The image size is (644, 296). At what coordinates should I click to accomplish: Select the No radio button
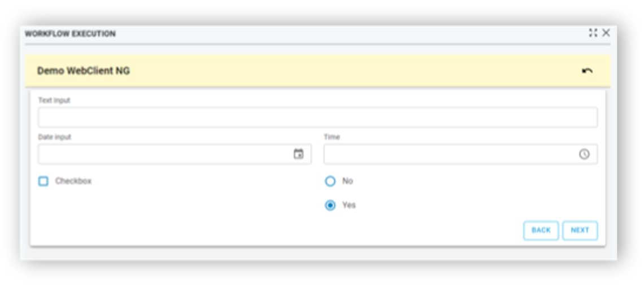click(x=330, y=181)
